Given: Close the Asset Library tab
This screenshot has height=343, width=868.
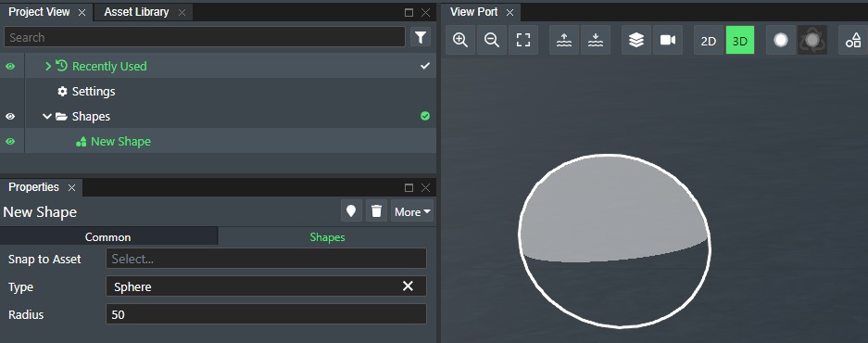Looking at the screenshot, I should pos(182,13).
